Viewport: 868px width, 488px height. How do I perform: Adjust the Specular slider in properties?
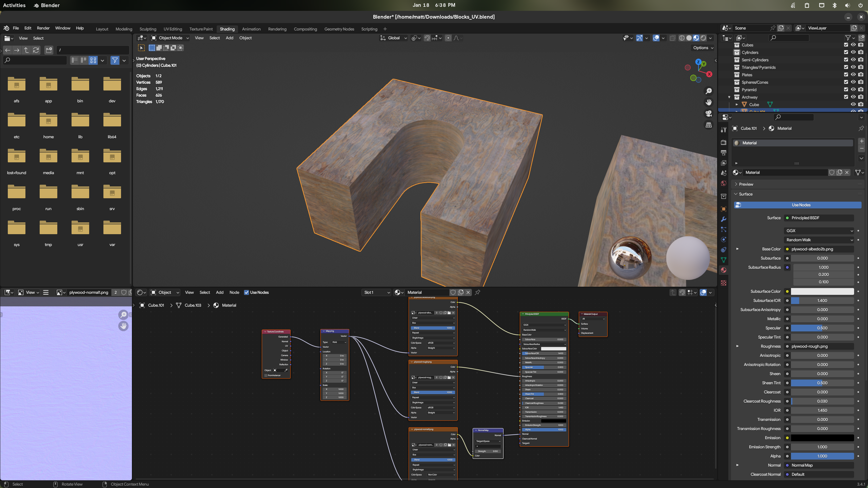822,328
